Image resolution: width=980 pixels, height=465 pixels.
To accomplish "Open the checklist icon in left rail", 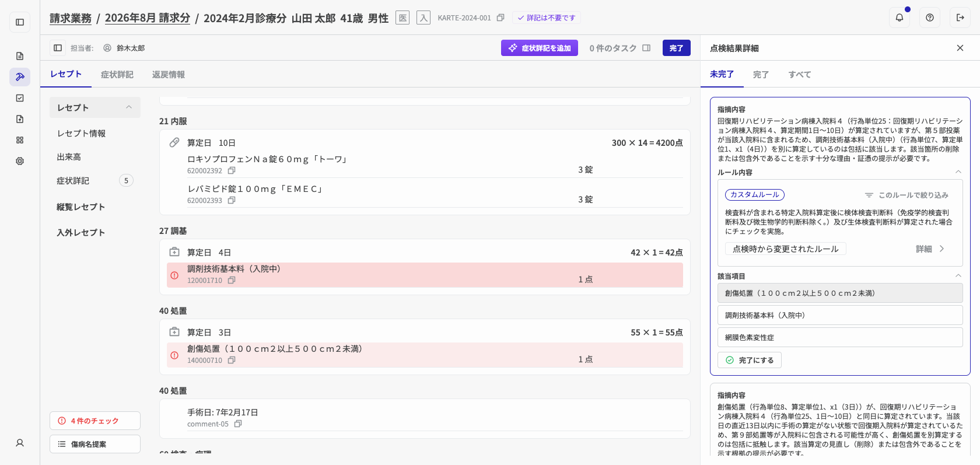I will pos(20,98).
